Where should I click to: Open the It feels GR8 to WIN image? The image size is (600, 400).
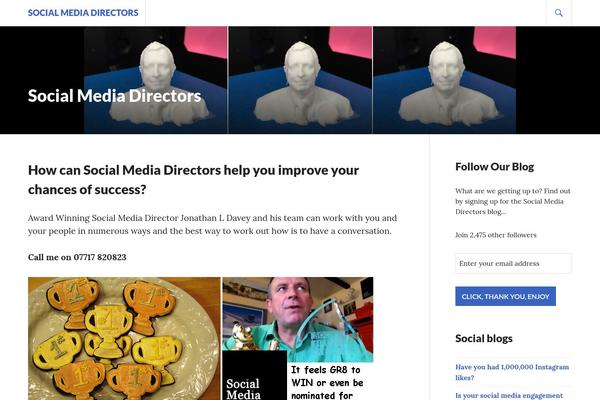(x=330, y=382)
